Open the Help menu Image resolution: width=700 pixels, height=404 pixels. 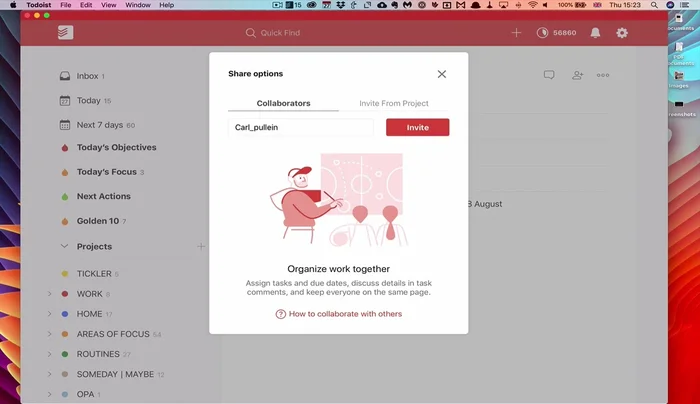point(167,5)
